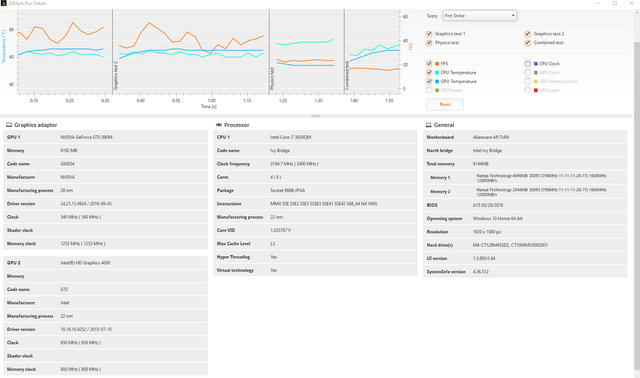Click the General heading

pyautogui.click(x=444, y=125)
